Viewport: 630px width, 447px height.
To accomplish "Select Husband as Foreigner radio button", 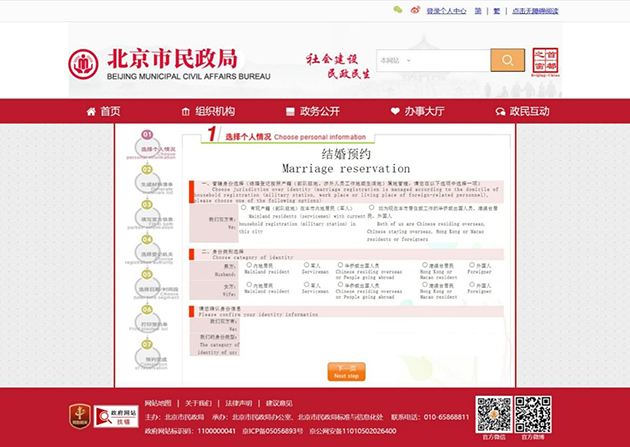I will (x=472, y=265).
